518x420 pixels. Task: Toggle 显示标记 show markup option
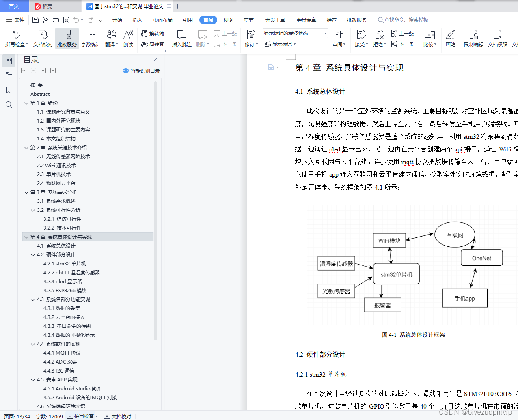point(280,44)
